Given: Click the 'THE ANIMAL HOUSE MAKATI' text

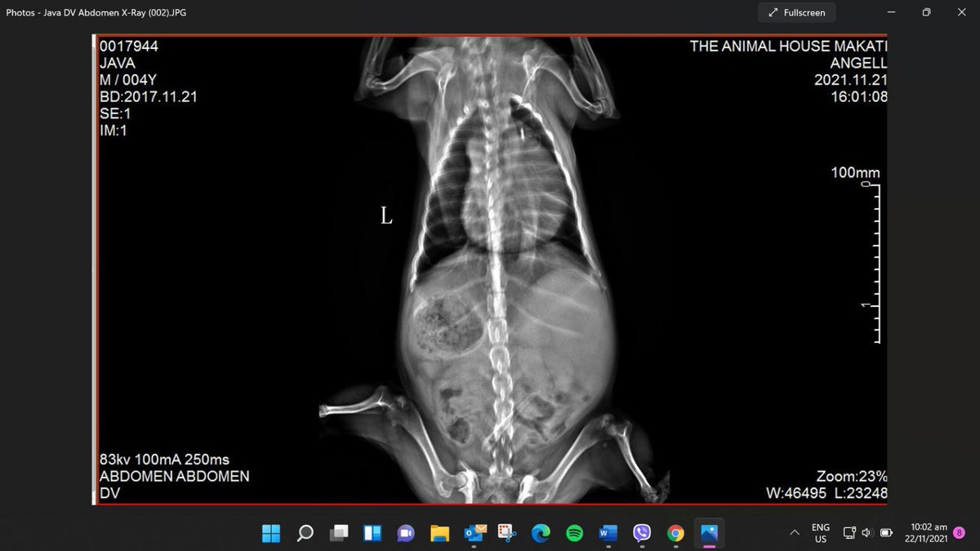Looking at the screenshot, I should tap(789, 47).
